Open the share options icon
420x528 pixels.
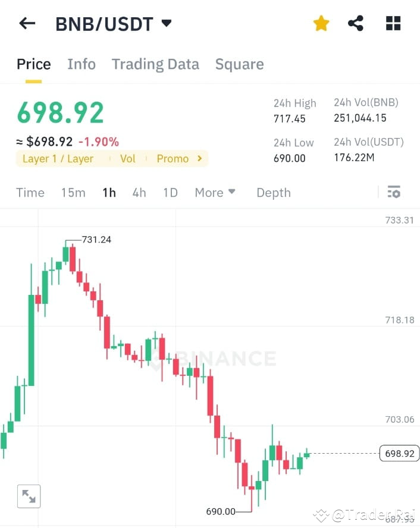coord(356,23)
